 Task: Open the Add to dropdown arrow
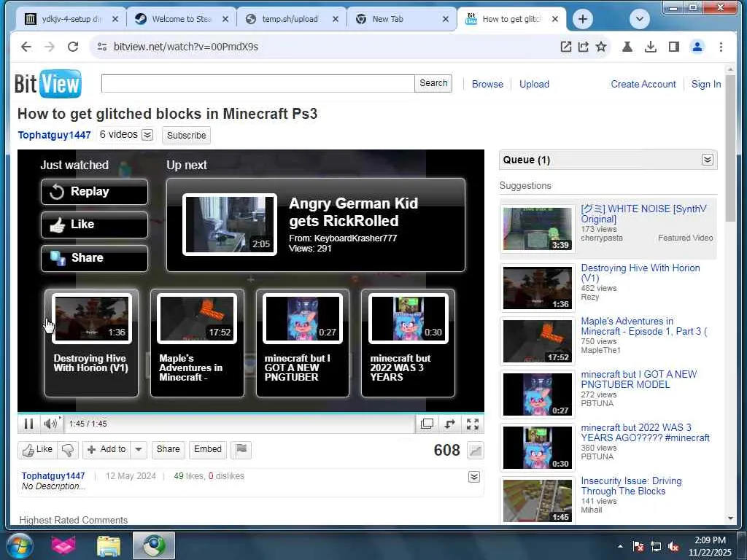click(139, 449)
